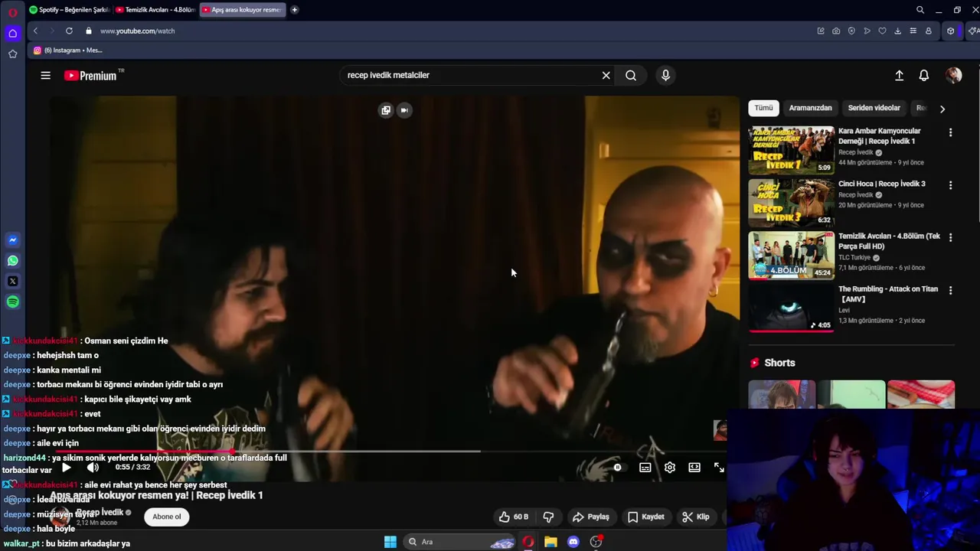Switch to the Spotify browser tab
980x551 pixels.
tap(69, 10)
